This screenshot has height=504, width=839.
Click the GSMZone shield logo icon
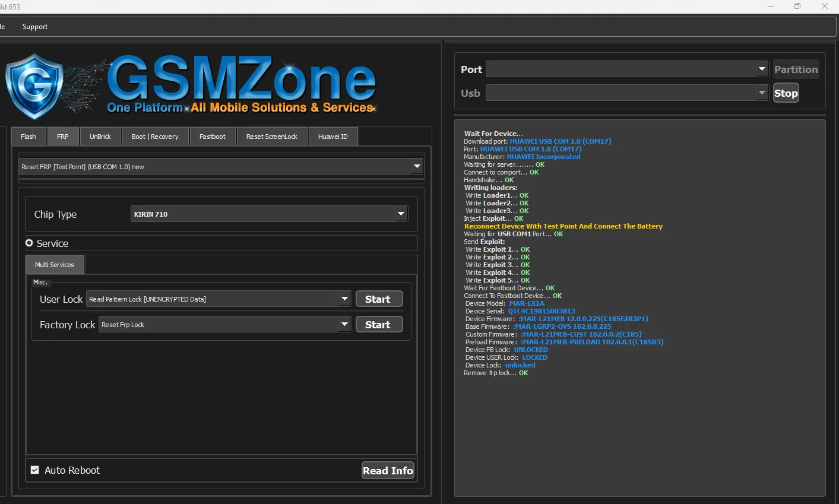34,87
